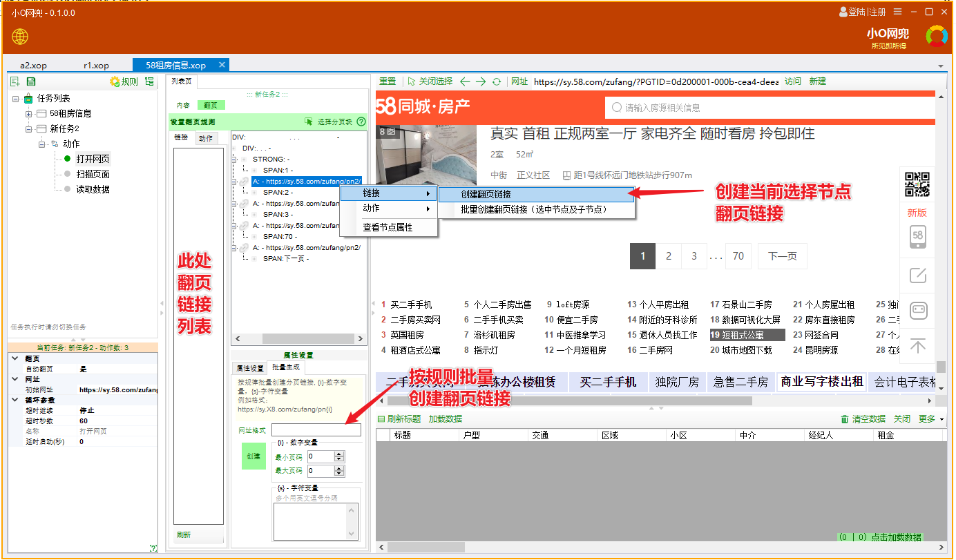Click the 新建 button in browser toolbar
956x560 pixels.
point(818,81)
